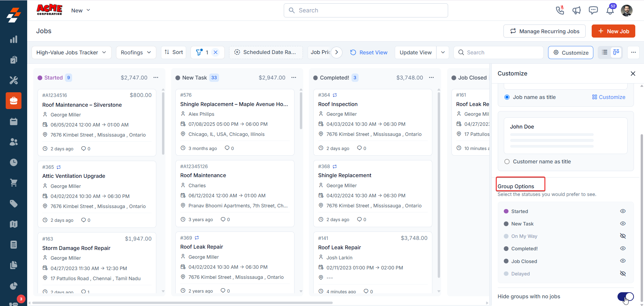Screen dimensions: 644x306
Task: Open Storm Damage Roof Repair job card
Action: click(97, 263)
